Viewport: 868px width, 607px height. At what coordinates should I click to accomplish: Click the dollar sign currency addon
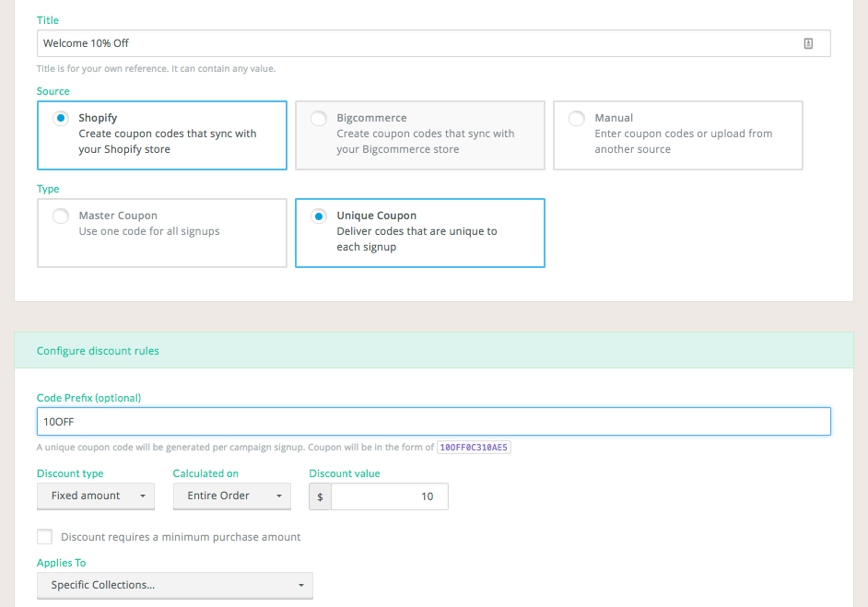pyautogui.click(x=320, y=496)
